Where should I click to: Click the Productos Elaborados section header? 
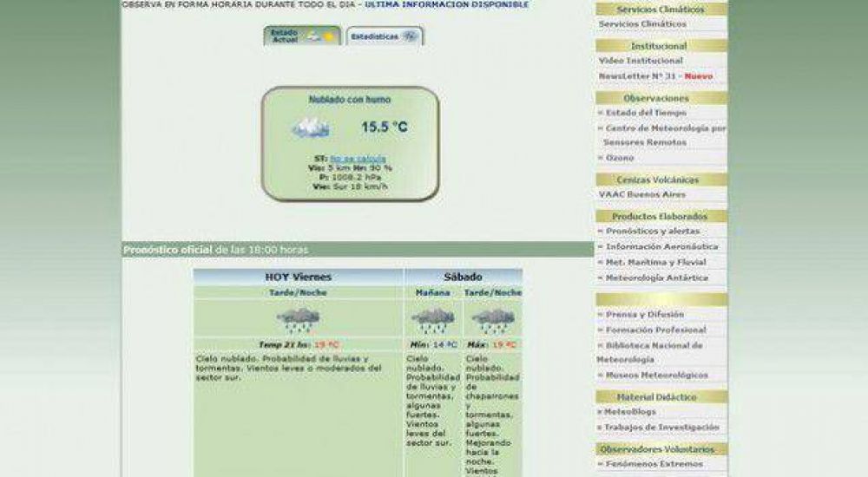661,216
